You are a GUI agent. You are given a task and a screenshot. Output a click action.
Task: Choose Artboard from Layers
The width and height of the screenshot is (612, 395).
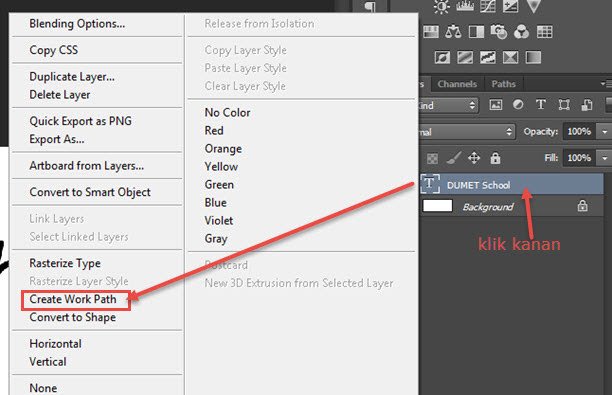point(87,166)
